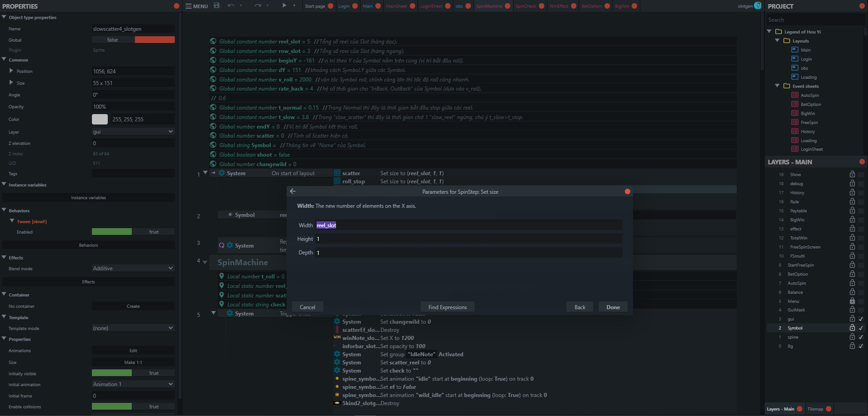The image size is (868, 416).
Task: Collapse the SpinMachine group arrow
Action: click(205, 262)
